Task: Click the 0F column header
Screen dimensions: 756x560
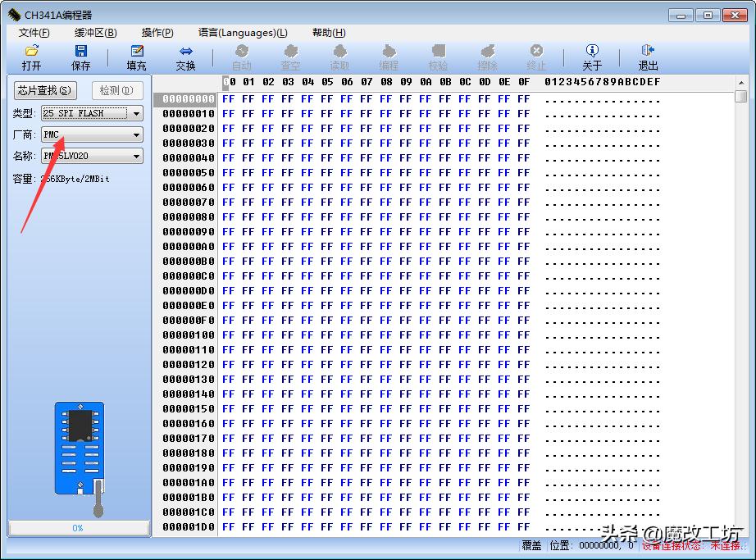Action: pyautogui.click(x=524, y=82)
